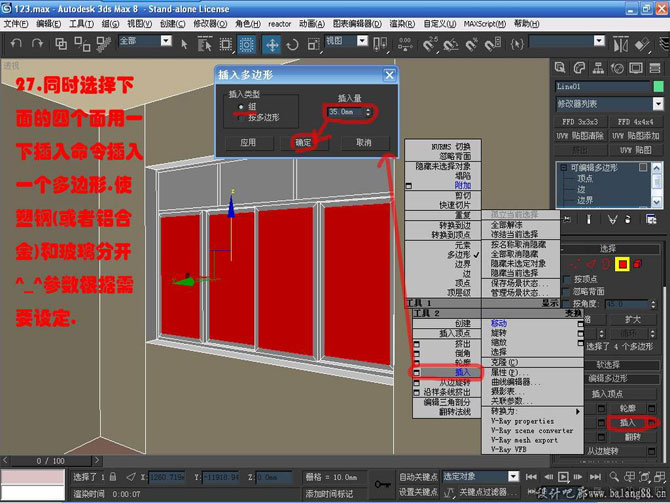Toggle the Window/Crossing selection icon
The width and height of the screenshot is (670, 503).
(x=247, y=44)
